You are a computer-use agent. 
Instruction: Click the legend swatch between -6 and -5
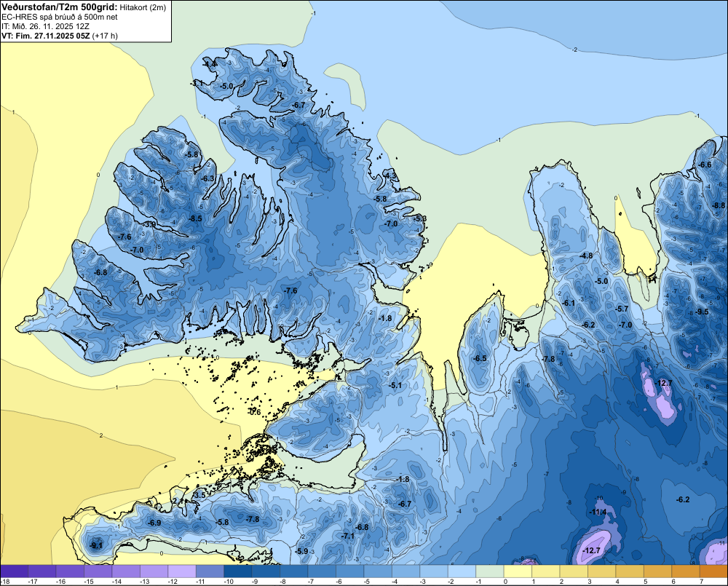[x=349, y=571]
